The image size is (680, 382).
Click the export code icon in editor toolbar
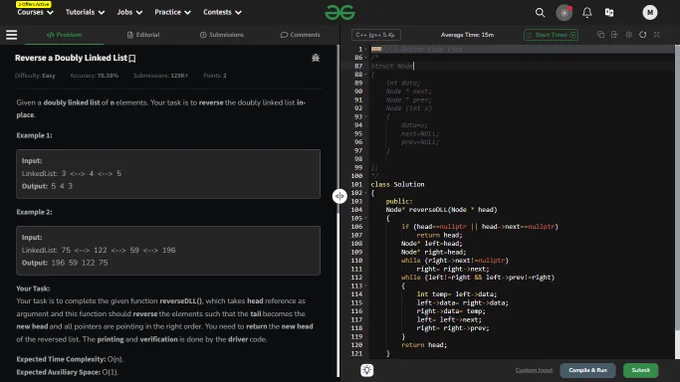pyautogui.click(x=615, y=35)
